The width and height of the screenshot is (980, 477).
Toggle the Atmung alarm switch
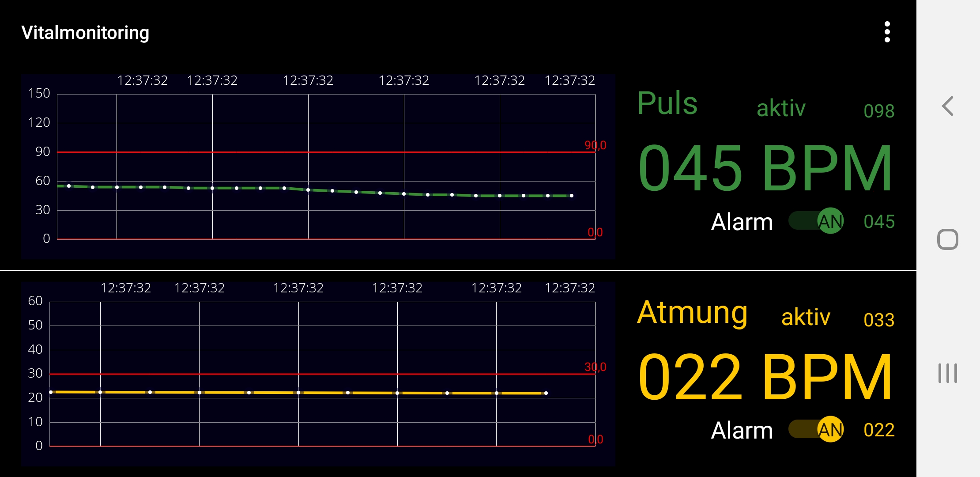(x=816, y=429)
